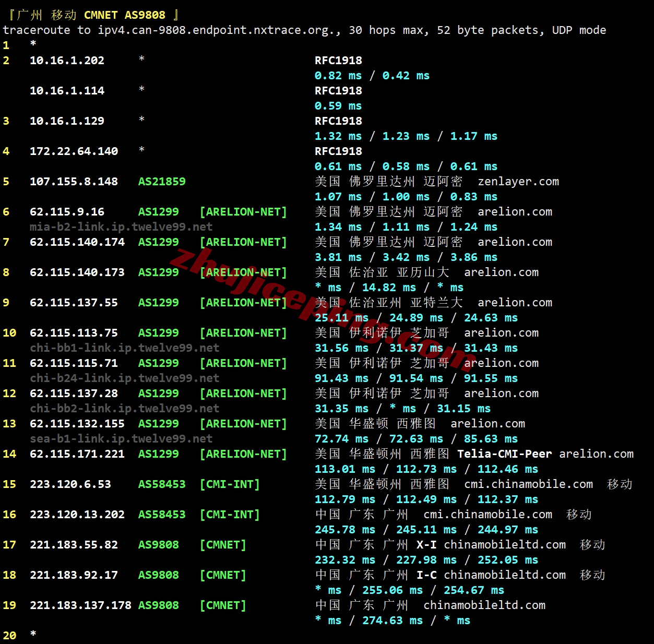
Task: Click the IP address 62.115.132.155
Action: (x=77, y=424)
